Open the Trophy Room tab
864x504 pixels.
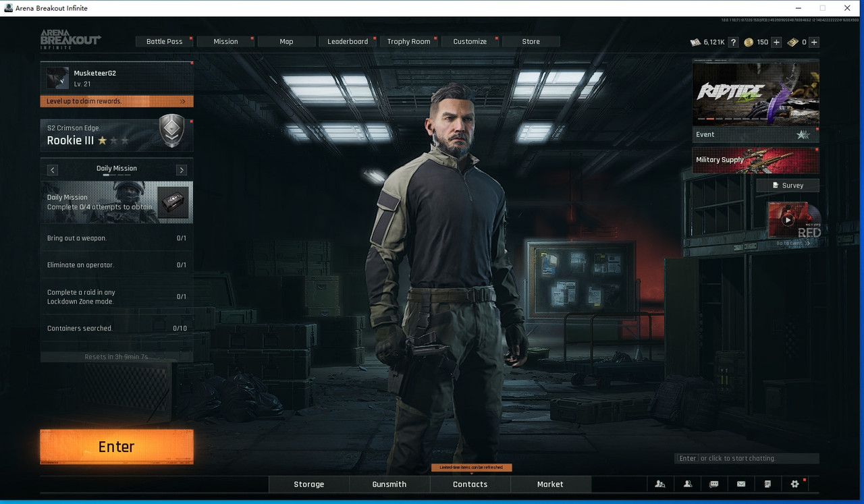pyautogui.click(x=408, y=41)
